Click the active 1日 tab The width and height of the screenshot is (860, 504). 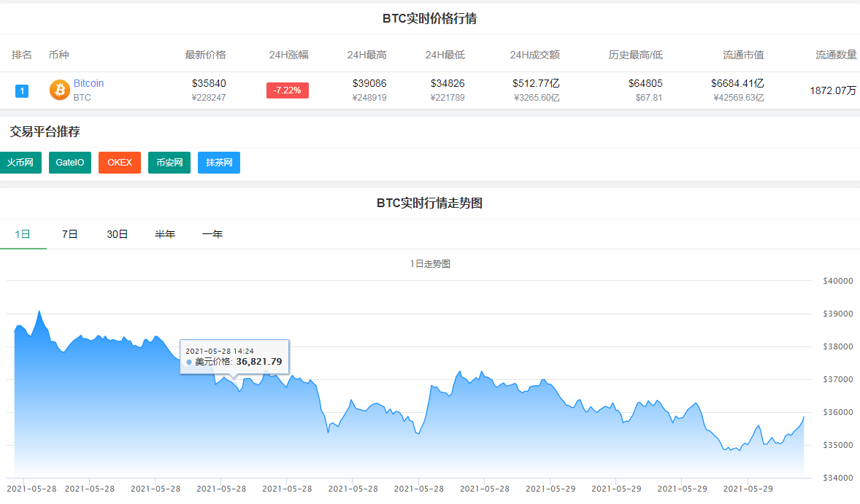point(21,234)
